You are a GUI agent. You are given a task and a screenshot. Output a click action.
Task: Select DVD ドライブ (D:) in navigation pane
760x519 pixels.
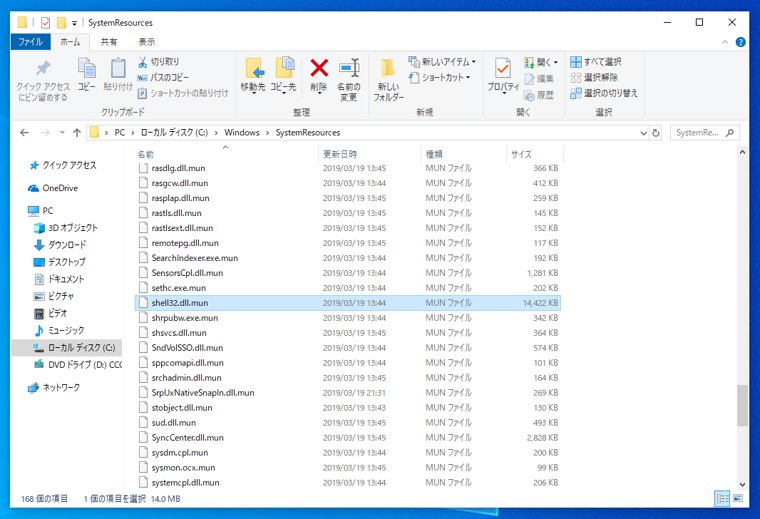click(x=78, y=364)
